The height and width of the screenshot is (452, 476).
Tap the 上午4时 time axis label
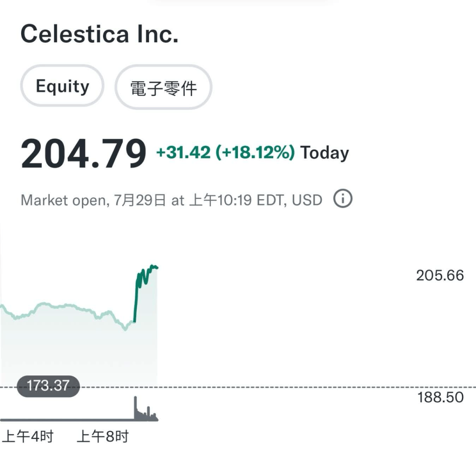click(x=28, y=437)
